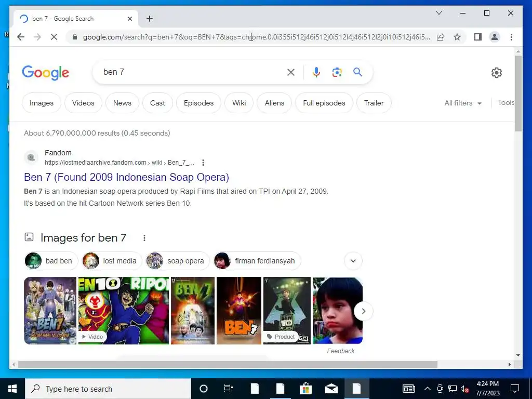Select the 'bad ben' image chip
532x399 pixels.
click(x=51, y=261)
